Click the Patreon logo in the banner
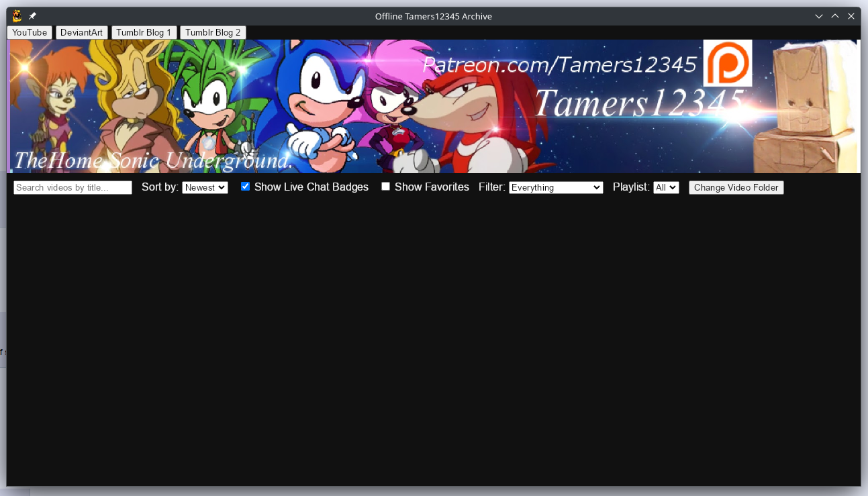Viewport: 868px width, 496px height. [x=728, y=63]
